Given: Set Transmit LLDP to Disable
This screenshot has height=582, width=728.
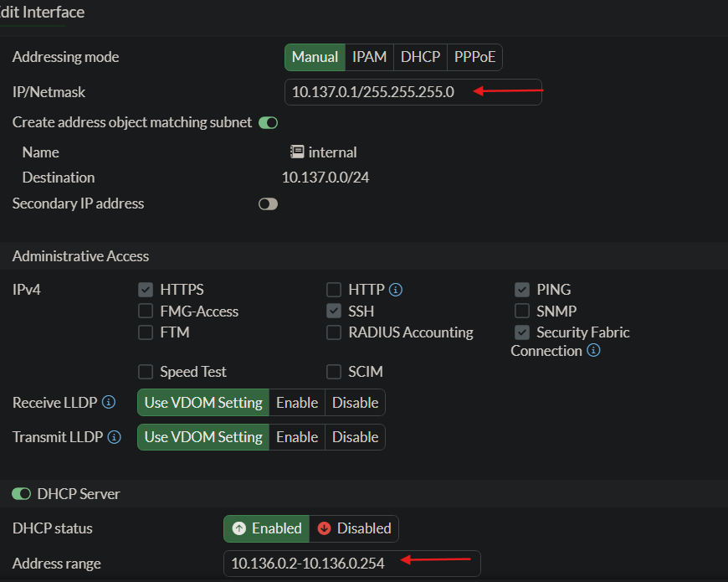Looking at the screenshot, I should click(x=355, y=437).
